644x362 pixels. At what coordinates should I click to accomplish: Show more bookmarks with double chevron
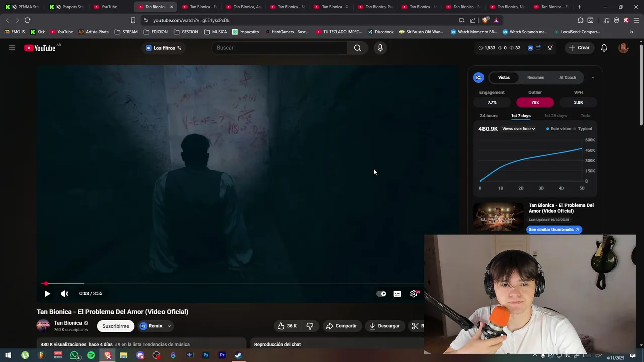631,32
